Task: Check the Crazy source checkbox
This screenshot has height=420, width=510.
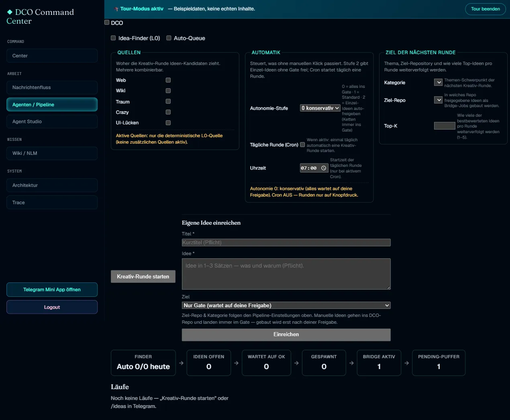Action: point(168,112)
